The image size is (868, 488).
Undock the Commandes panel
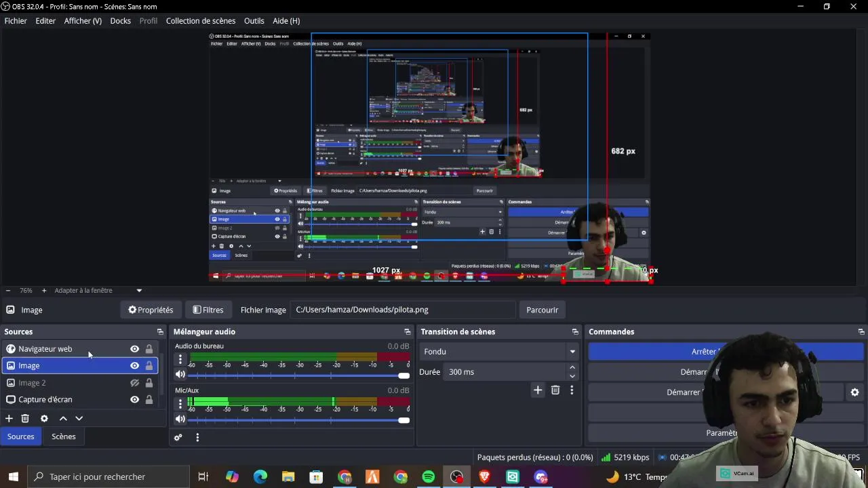861,332
